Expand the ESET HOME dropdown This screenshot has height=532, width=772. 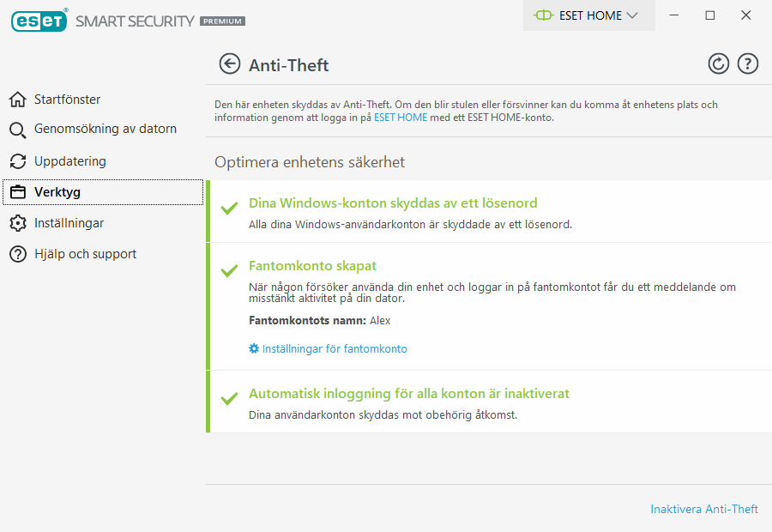pyautogui.click(x=588, y=15)
